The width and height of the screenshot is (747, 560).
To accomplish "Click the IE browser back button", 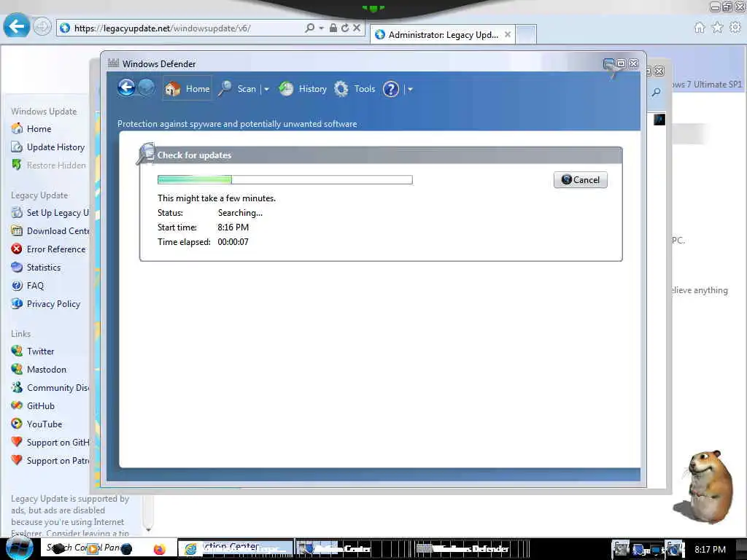I will point(17,26).
